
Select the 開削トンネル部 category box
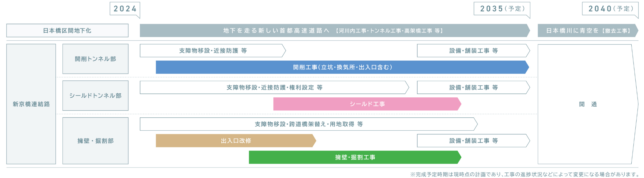(95, 59)
